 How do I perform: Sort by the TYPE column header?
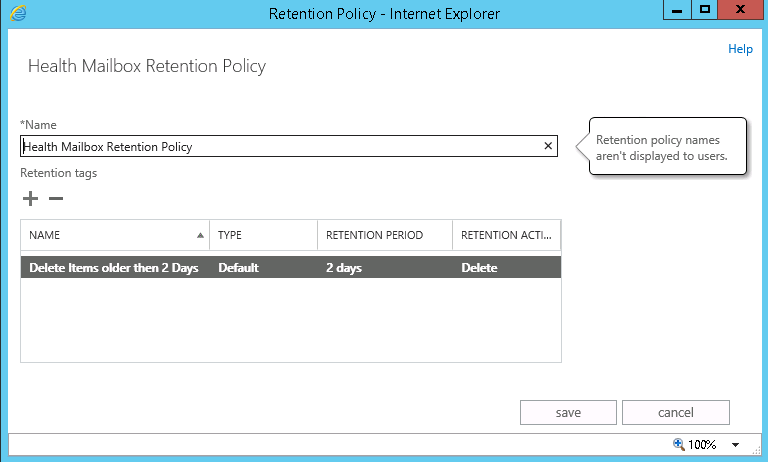pyautogui.click(x=264, y=235)
